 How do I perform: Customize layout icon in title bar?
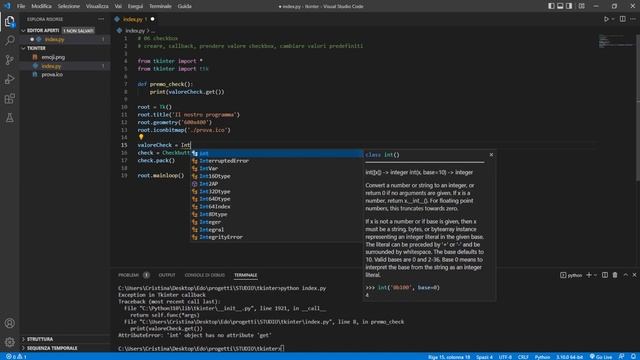(x=582, y=6)
